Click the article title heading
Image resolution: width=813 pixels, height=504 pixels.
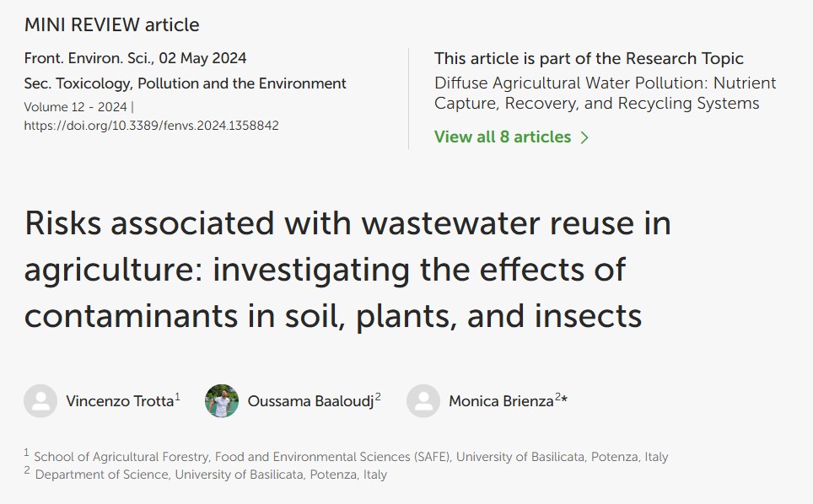347,270
